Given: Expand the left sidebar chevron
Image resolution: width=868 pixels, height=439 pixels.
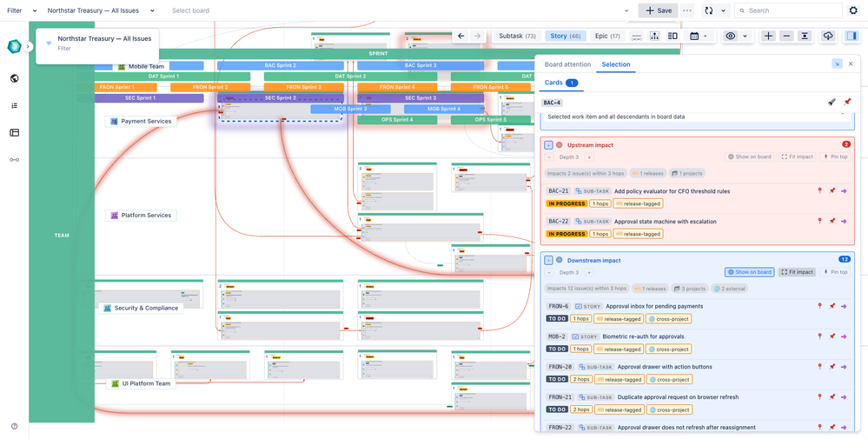Looking at the screenshot, I should (x=28, y=47).
